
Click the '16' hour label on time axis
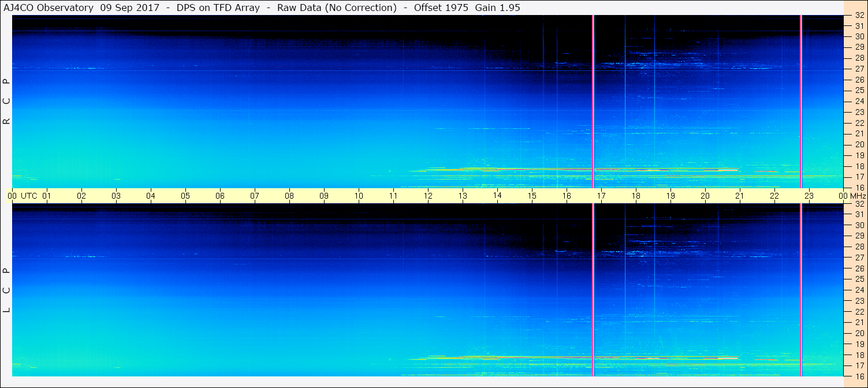(x=567, y=196)
